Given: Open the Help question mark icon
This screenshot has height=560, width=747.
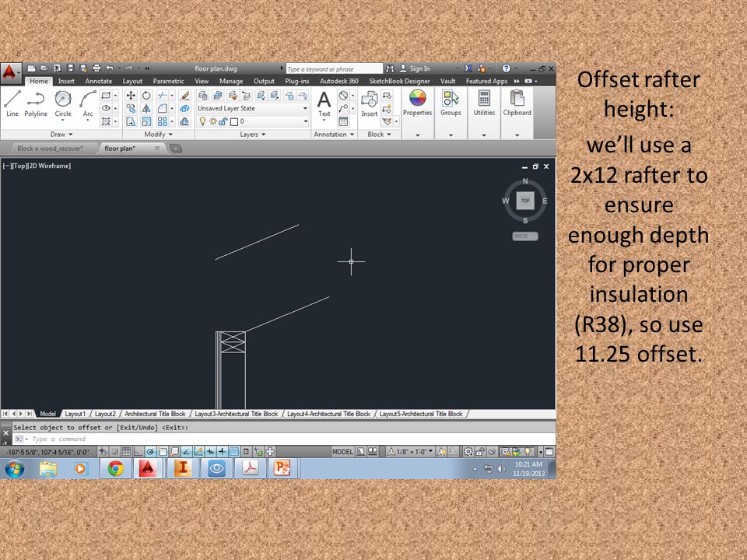Looking at the screenshot, I should tap(507, 68).
